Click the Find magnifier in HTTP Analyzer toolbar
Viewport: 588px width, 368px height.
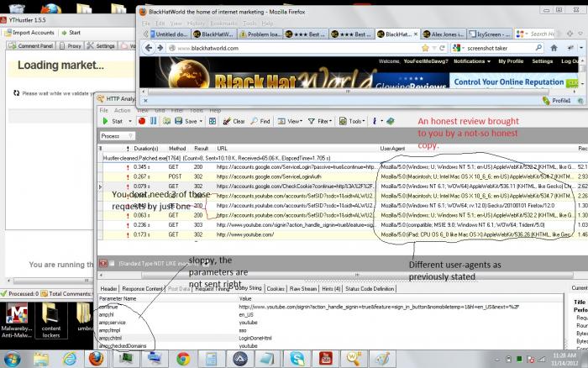pyautogui.click(x=255, y=121)
